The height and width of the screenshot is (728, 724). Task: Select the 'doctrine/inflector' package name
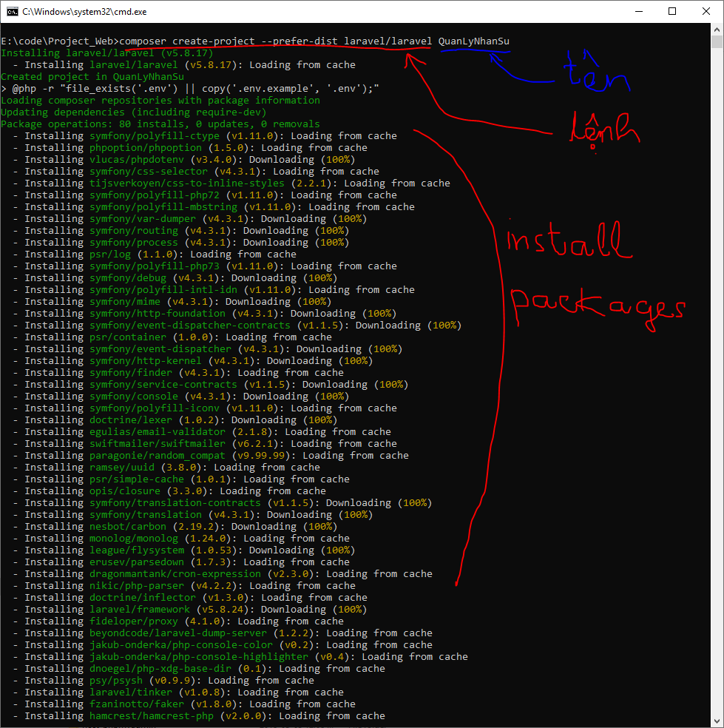(143, 598)
